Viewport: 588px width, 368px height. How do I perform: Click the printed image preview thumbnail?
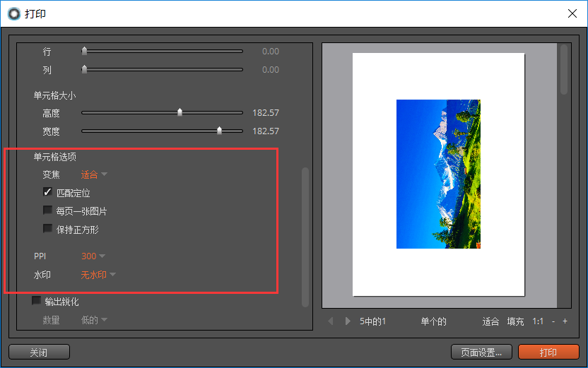[x=438, y=174]
